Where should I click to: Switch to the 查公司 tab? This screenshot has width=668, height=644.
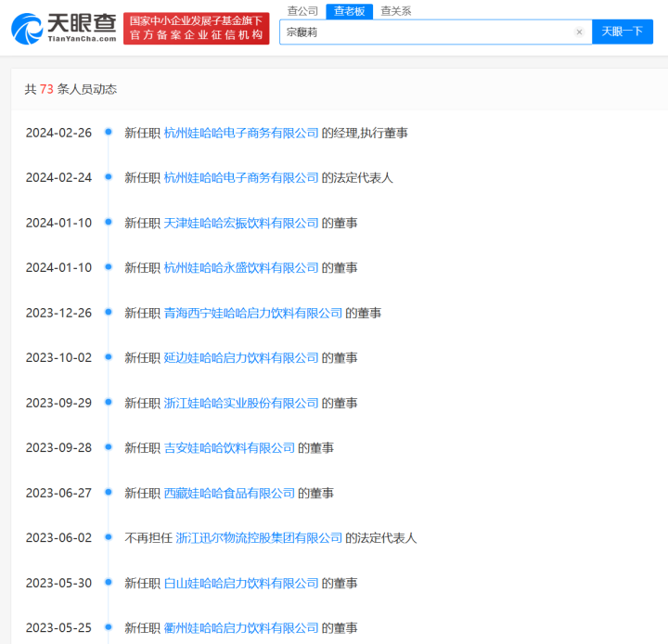302,11
